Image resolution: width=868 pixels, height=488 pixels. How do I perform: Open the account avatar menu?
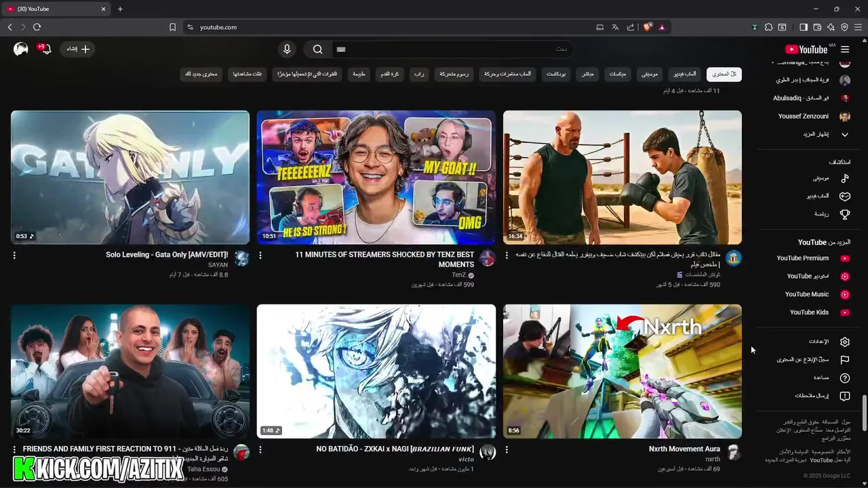pyautogui.click(x=21, y=49)
